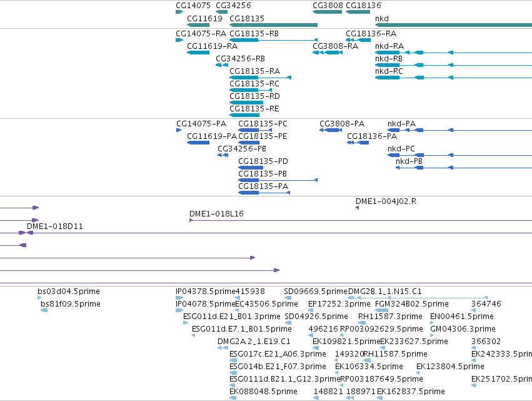Select transcript CG18135-RD
532x401 pixels.
pyautogui.click(x=246, y=103)
